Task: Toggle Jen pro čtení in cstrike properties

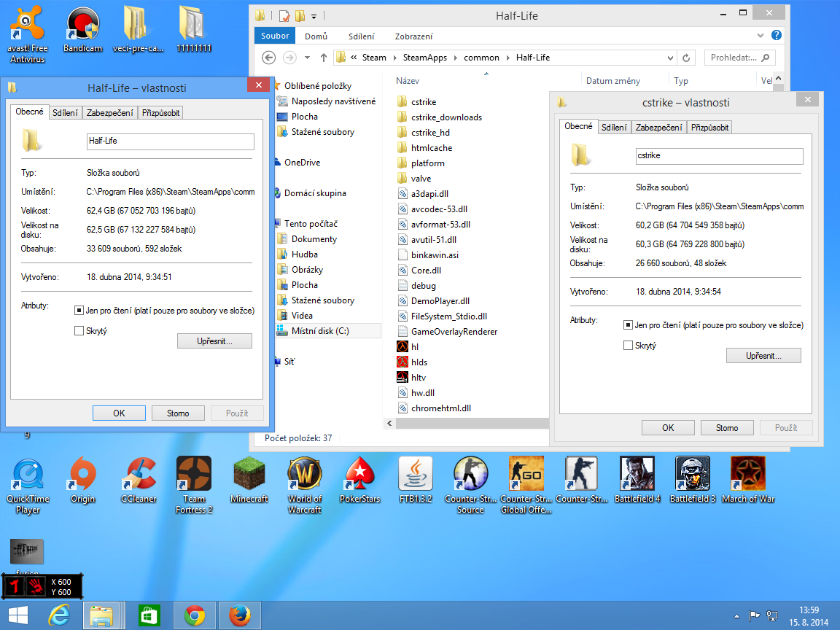Action: point(629,325)
